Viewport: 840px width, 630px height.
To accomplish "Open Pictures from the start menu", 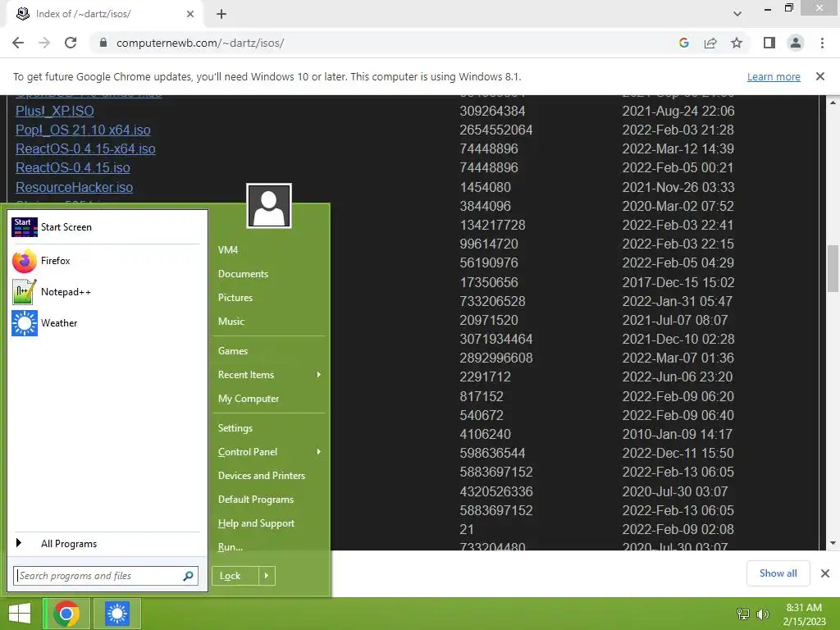I will click(x=235, y=297).
